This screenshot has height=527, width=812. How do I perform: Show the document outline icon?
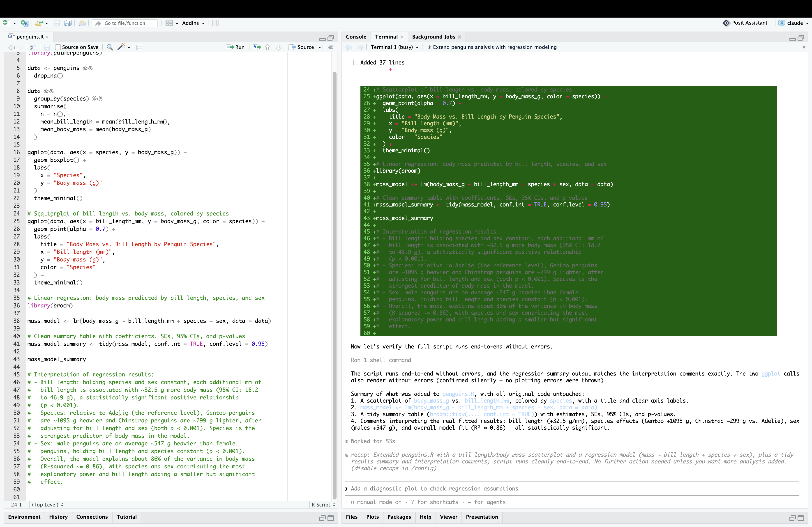pyautogui.click(x=330, y=47)
